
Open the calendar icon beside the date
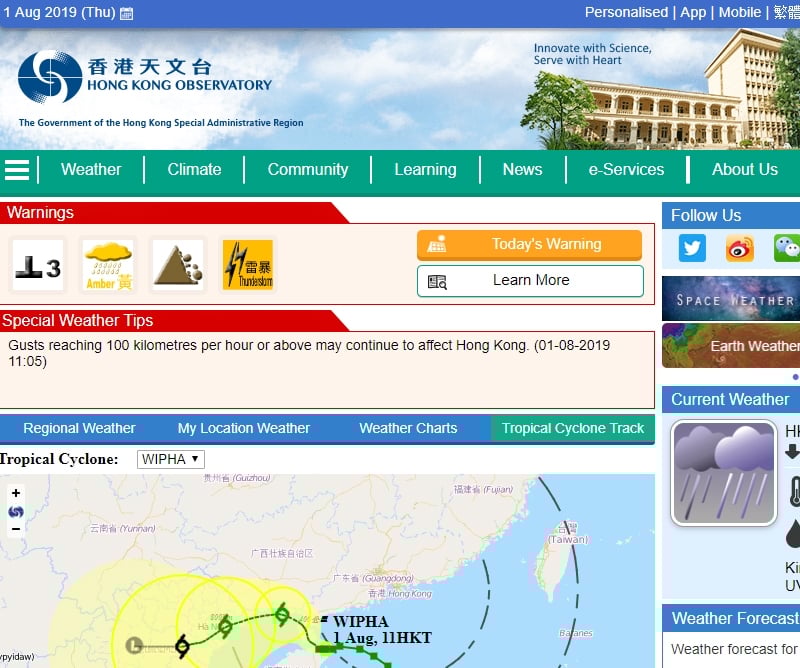pyautogui.click(x=126, y=13)
